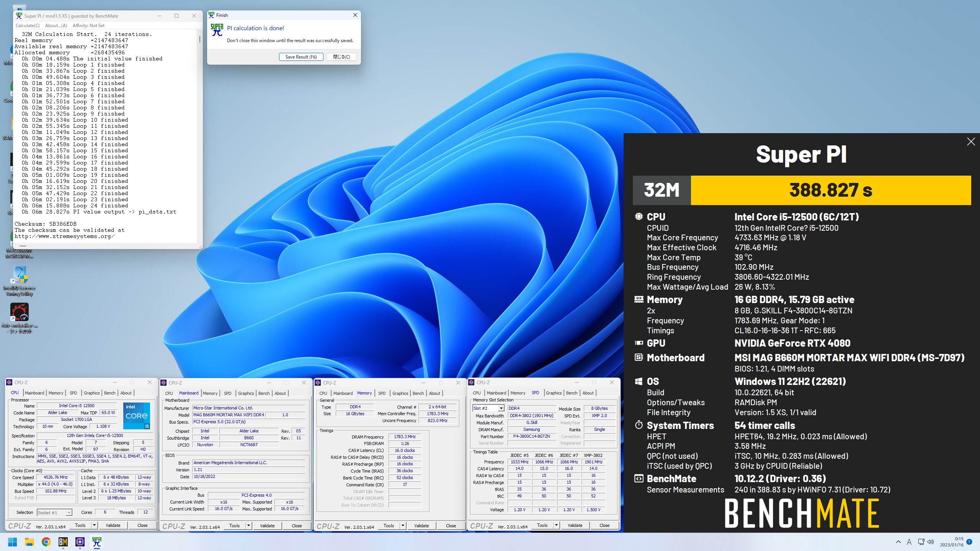Click the Super PI title bar icon
This screenshot has width=980, height=551.
tap(19, 16)
